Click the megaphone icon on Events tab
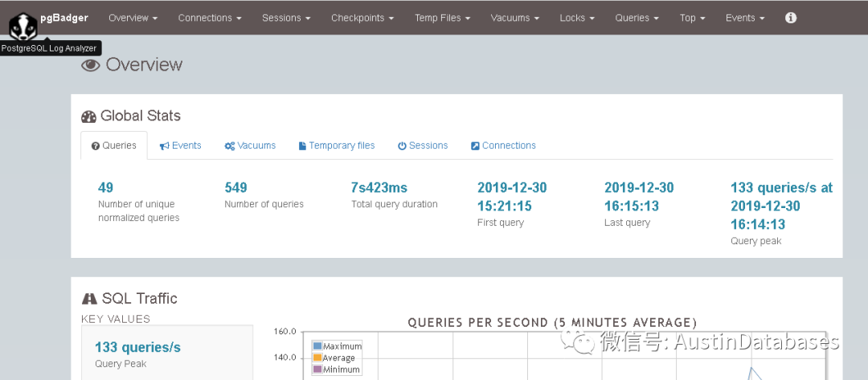The width and height of the screenshot is (868, 380). [x=165, y=146]
